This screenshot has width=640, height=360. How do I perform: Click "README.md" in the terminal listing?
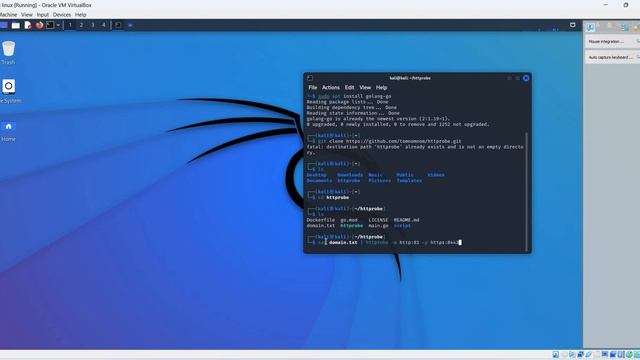pos(406,220)
